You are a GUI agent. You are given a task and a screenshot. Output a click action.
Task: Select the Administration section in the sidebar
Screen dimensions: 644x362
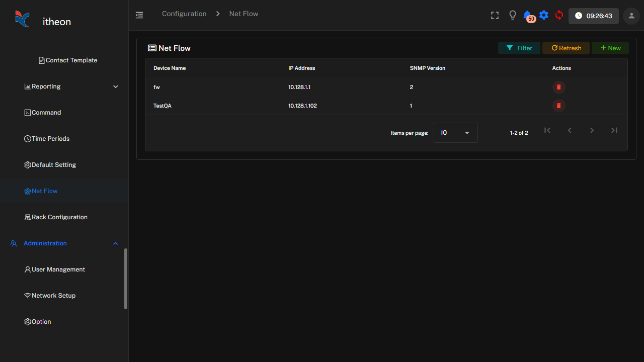tap(45, 243)
